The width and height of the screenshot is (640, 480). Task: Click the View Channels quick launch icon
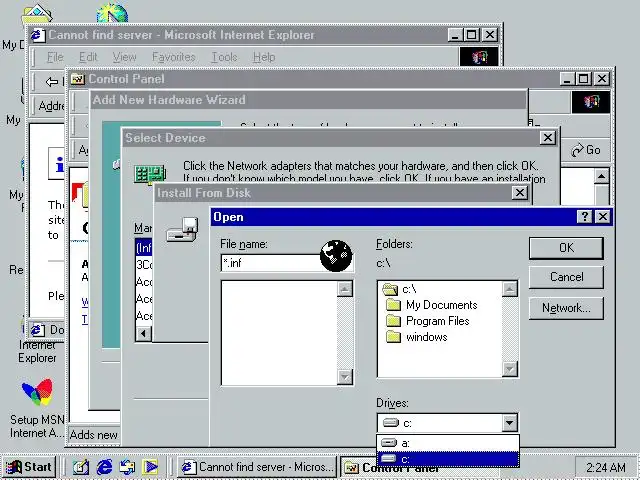pyautogui.click(x=150, y=467)
